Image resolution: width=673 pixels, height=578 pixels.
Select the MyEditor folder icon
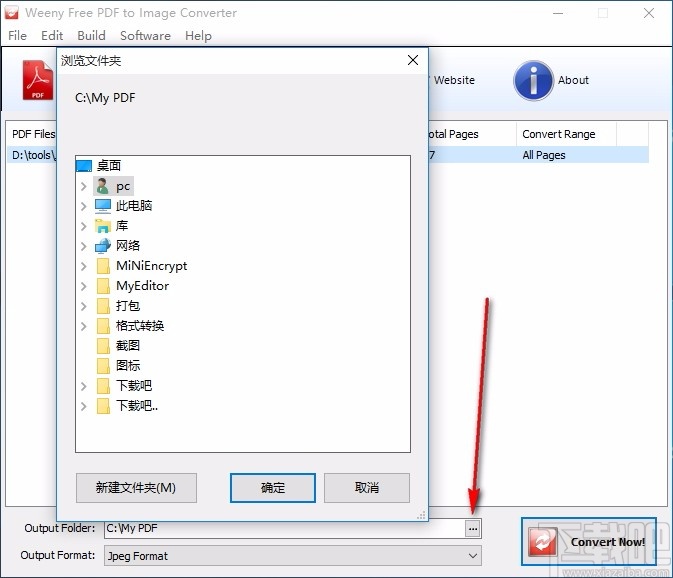click(x=103, y=286)
